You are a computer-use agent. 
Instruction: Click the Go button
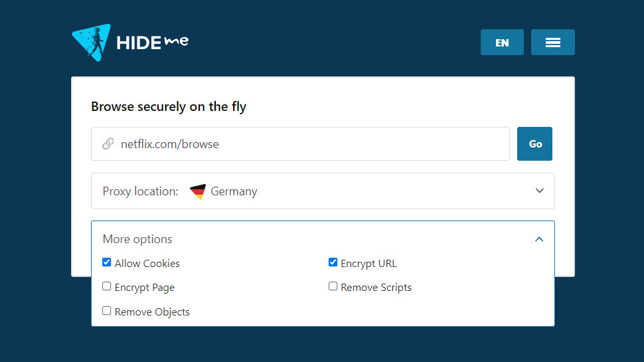[x=534, y=144]
